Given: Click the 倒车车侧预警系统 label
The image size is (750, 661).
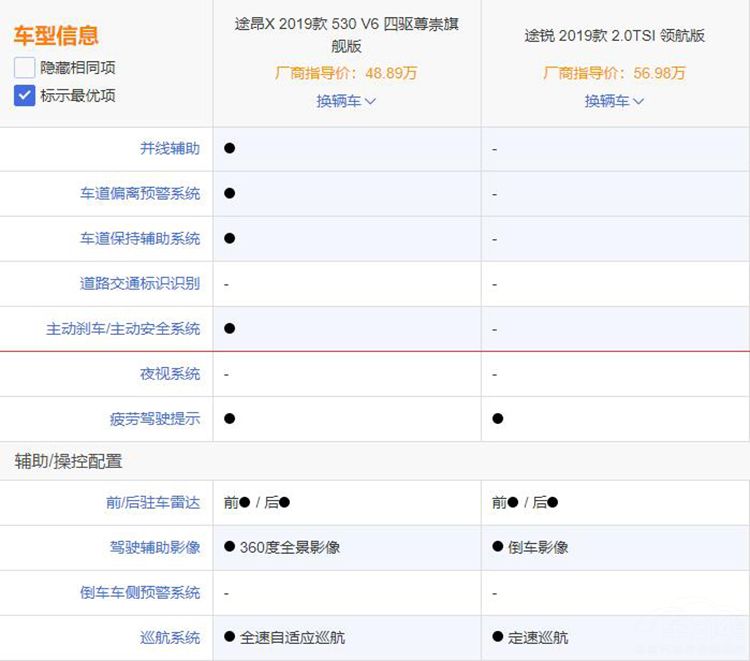Looking at the screenshot, I should 140,592.
